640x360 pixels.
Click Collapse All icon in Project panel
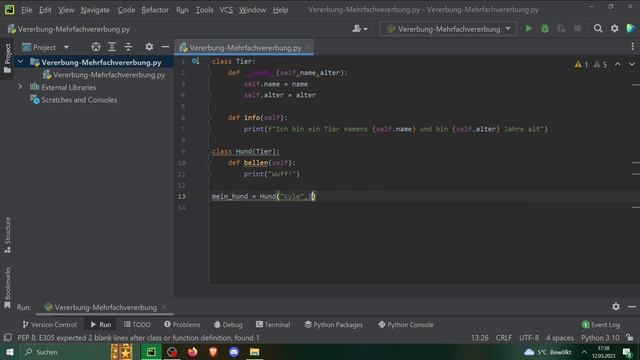tap(128, 47)
